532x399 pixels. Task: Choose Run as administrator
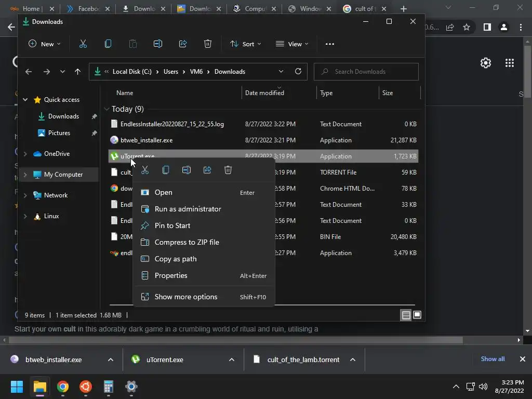coord(204,209)
